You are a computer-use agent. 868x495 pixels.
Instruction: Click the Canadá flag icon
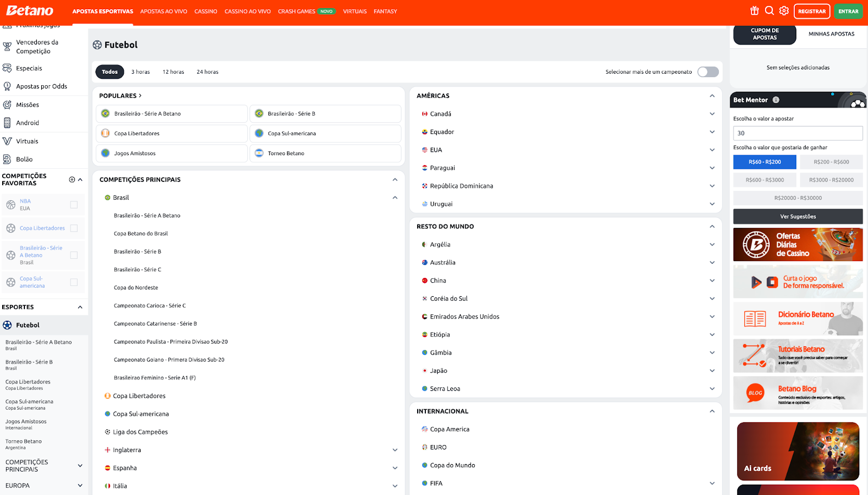pyautogui.click(x=425, y=114)
